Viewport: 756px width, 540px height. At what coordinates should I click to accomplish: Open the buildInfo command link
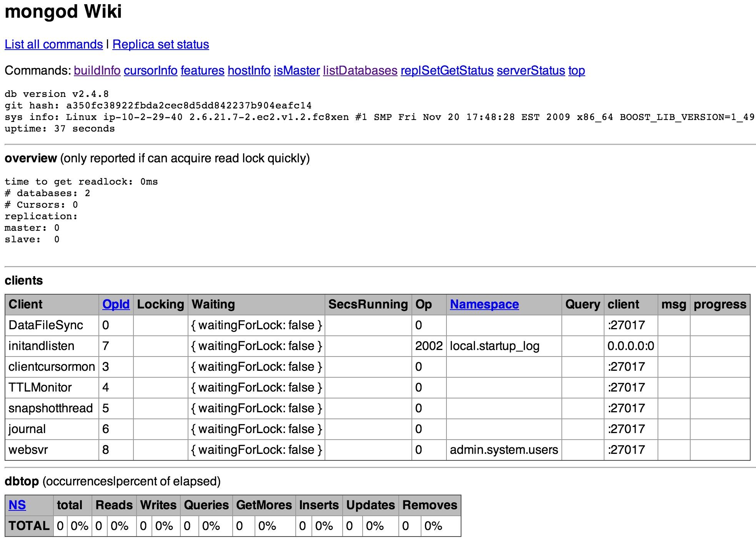click(x=97, y=71)
